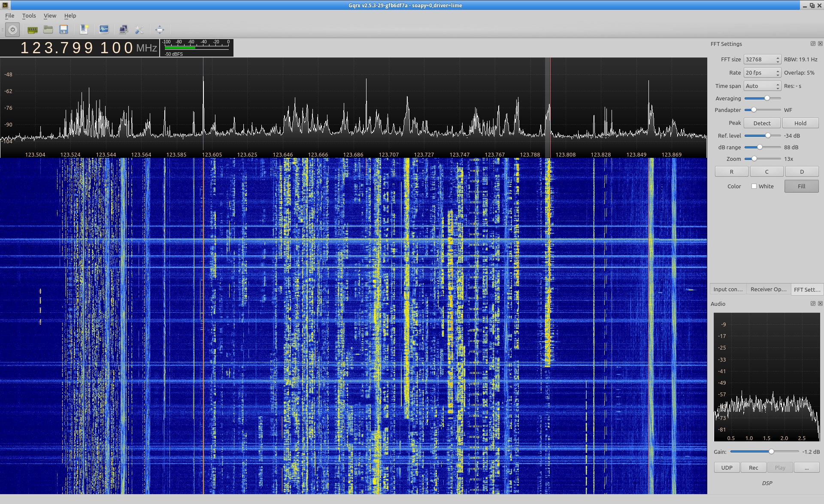
Task: Toggle the DSP power button
Action: [13, 30]
